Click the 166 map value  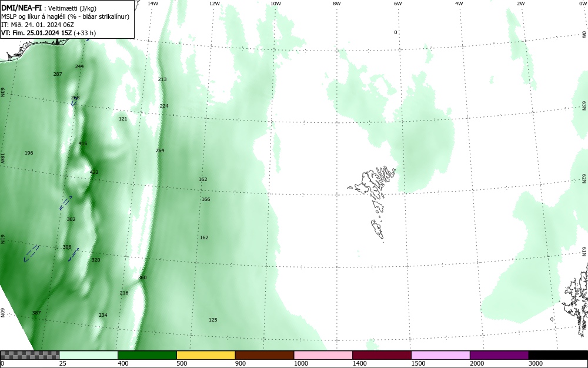click(x=206, y=199)
